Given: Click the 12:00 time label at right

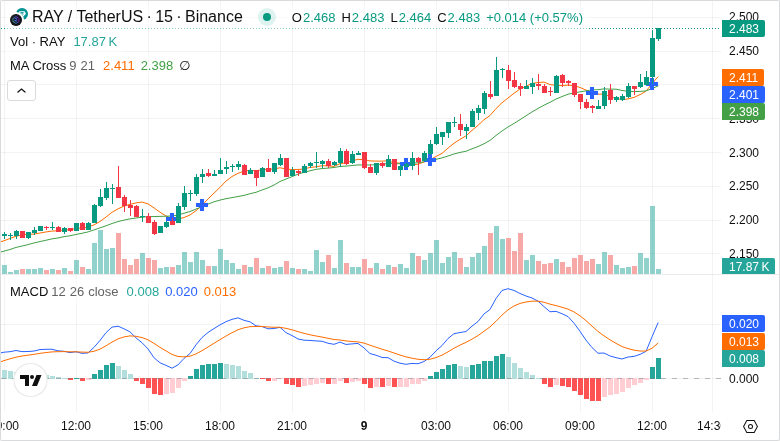Looking at the screenshot, I should [652, 426].
